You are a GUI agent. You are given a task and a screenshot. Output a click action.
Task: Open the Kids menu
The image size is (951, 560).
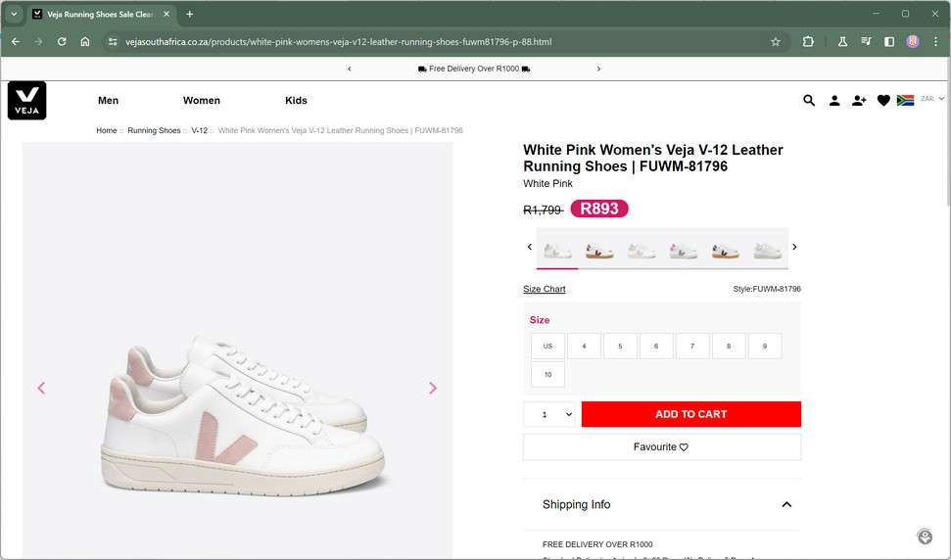point(296,101)
